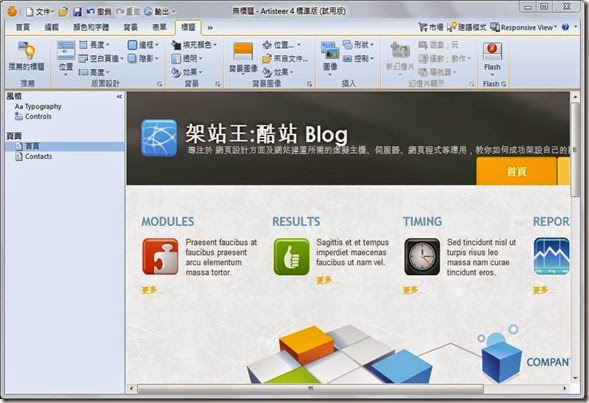Show more ribbon tabs with » chevron
This screenshot has width=589, height=403.
210,27
